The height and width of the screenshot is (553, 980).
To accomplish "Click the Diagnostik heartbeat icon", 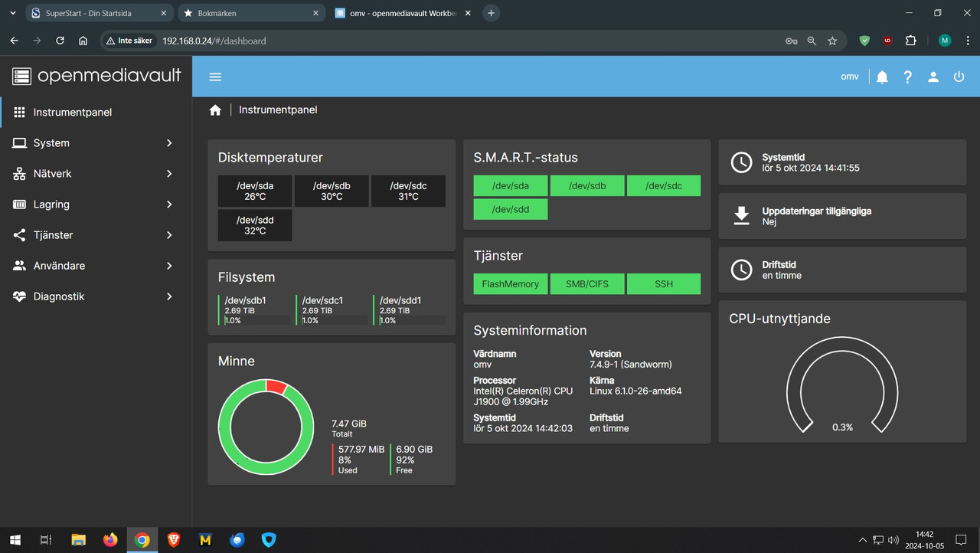I will point(20,296).
